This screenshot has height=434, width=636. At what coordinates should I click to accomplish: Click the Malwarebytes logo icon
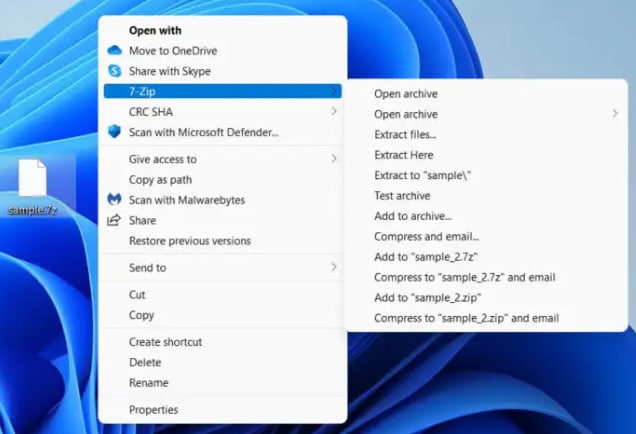tap(114, 200)
